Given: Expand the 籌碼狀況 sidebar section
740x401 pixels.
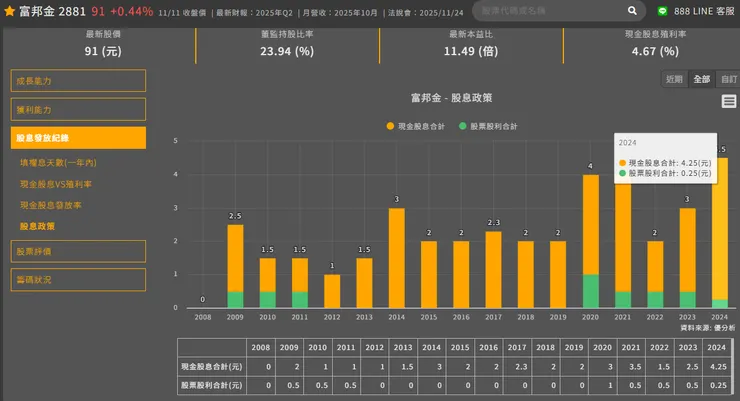Looking at the screenshot, I should pyautogui.click(x=78, y=280).
